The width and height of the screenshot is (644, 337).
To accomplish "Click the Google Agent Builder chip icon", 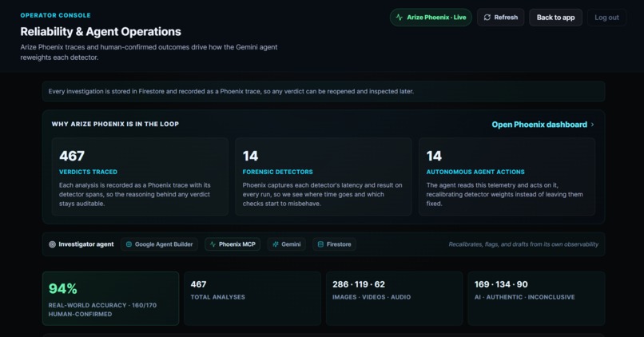I will pyautogui.click(x=129, y=244).
